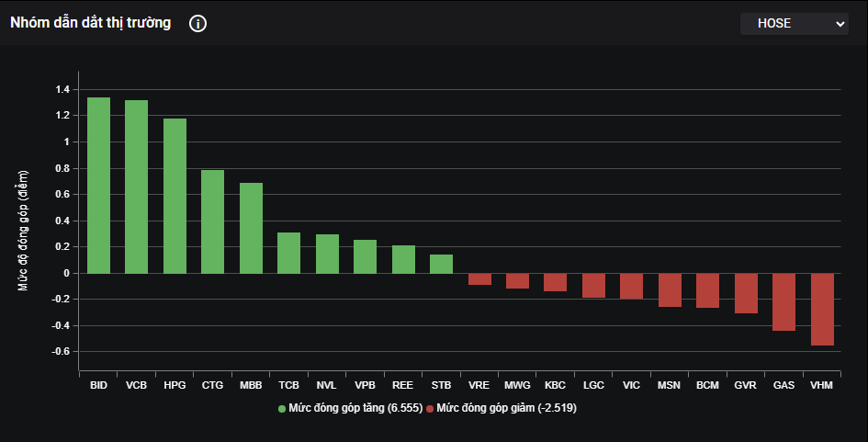Image resolution: width=868 pixels, height=442 pixels.
Task: Click the CTG green bar
Action: 213,221
